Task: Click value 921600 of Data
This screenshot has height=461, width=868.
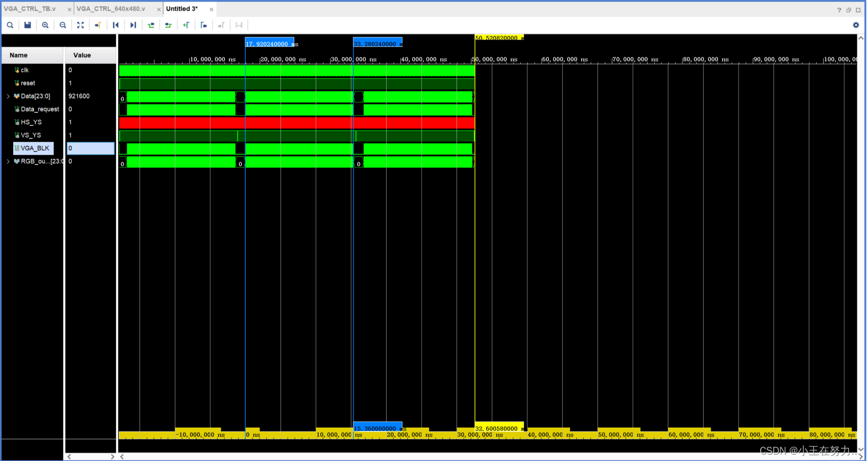Action: [x=79, y=96]
